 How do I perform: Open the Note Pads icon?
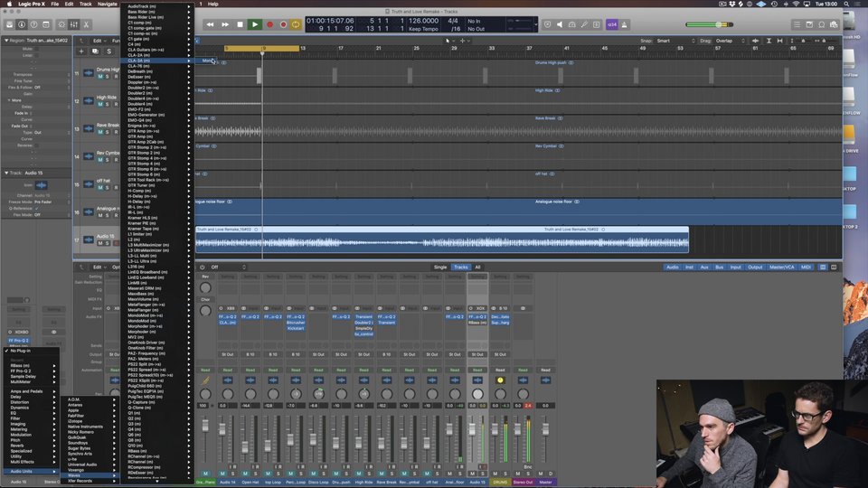[808, 24]
